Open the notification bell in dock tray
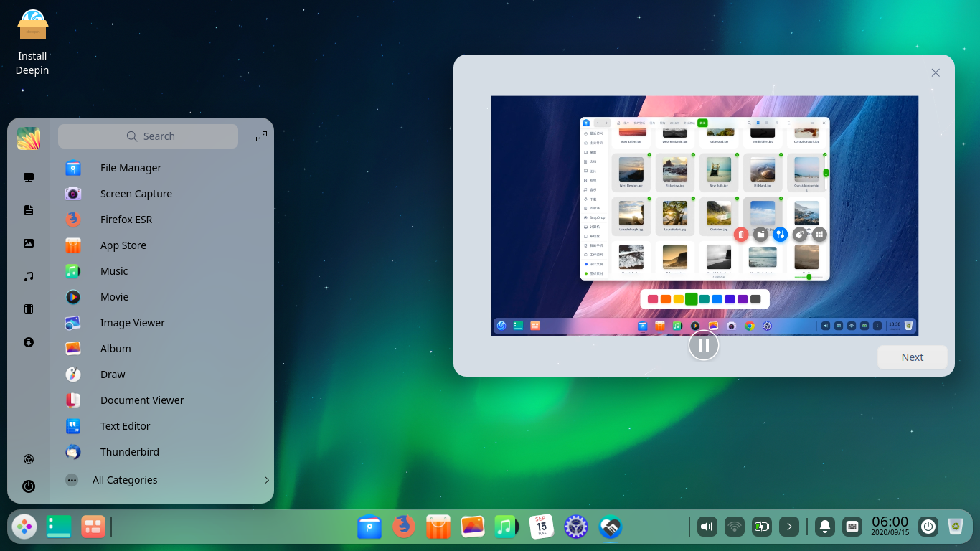The width and height of the screenshot is (980, 551). [x=825, y=527]
